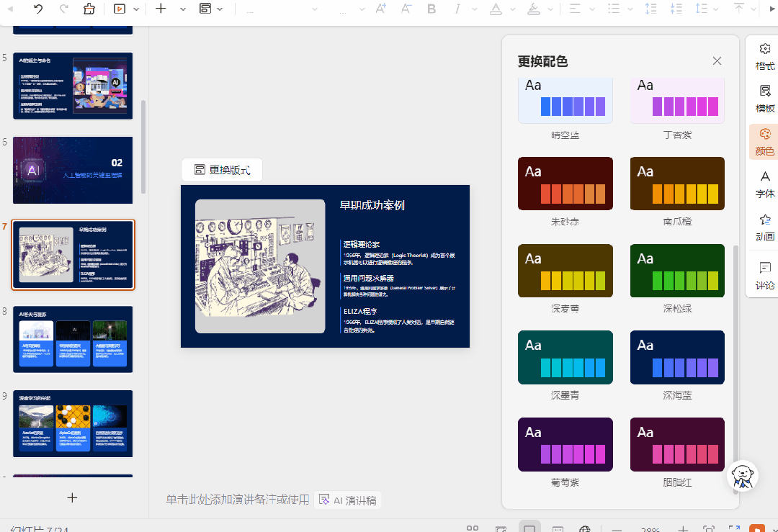Click the AI assistant mascot icon
Image resolution: width=778 pixels, height=532 pixels.
(x=742, y=476)
